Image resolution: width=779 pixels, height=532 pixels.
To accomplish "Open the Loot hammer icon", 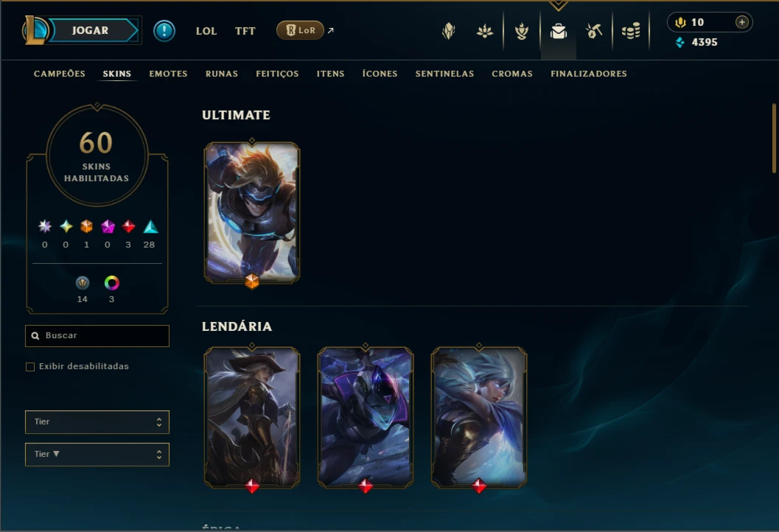I will pyautogui.click(x=594, y=31).
